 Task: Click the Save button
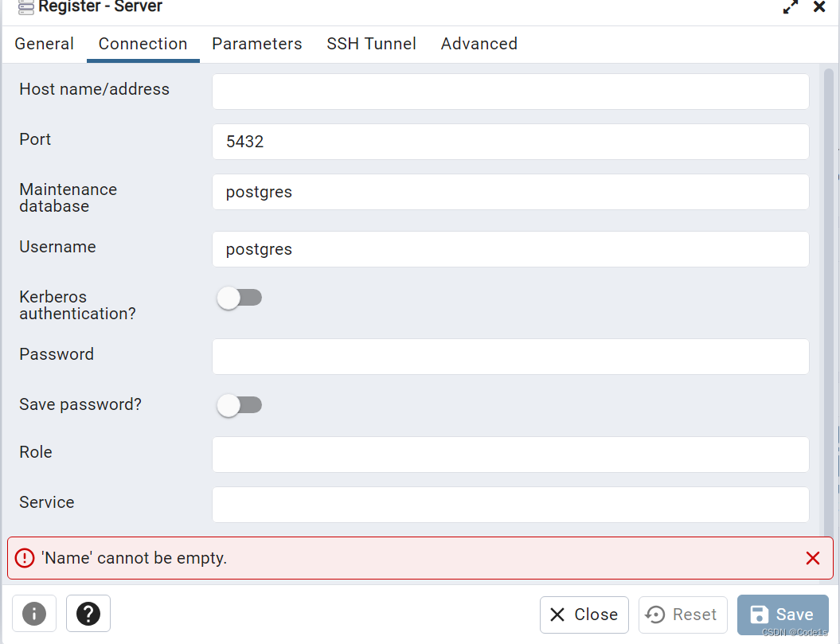(783, 615)
